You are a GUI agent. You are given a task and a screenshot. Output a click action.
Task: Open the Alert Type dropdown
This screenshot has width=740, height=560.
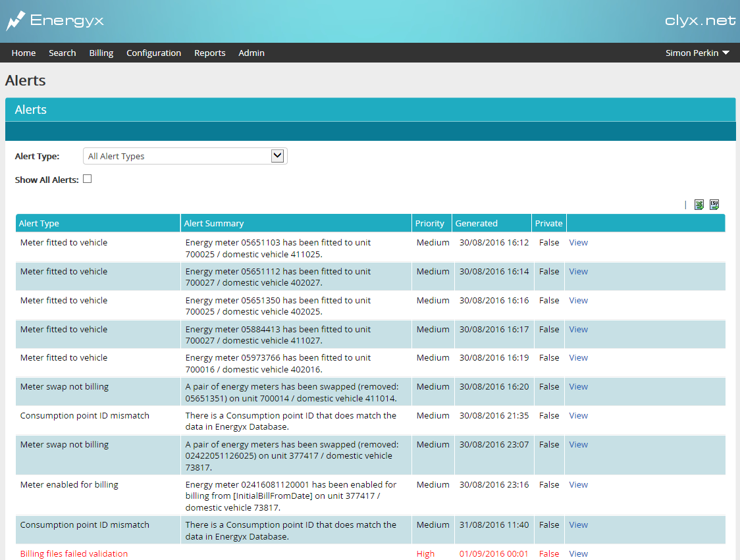coord(185,156)
